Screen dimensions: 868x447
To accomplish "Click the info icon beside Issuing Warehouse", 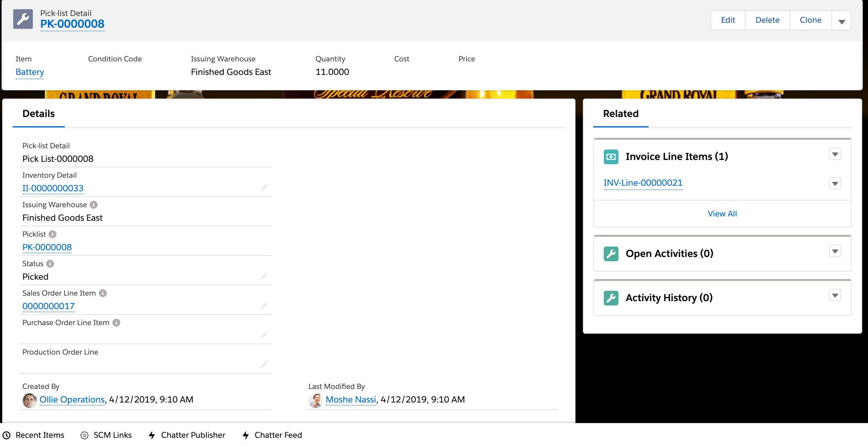I will (93, 205).
